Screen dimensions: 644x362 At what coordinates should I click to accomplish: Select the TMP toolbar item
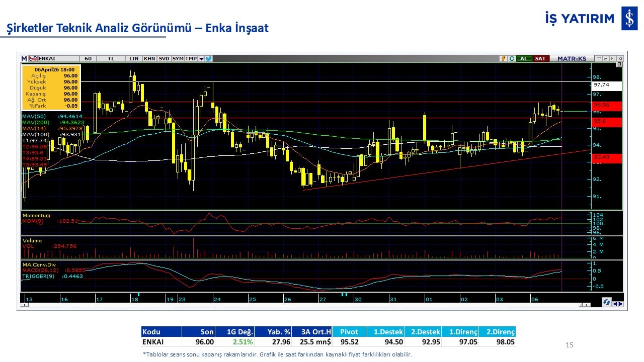pyautogui.click(x=191, y=58)
